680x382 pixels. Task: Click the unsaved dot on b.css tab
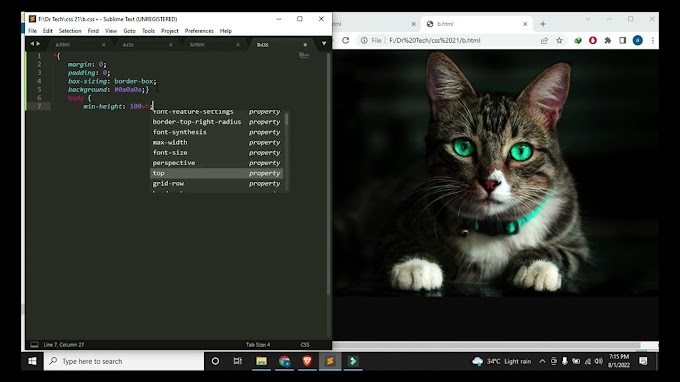[x=305, y=44]
